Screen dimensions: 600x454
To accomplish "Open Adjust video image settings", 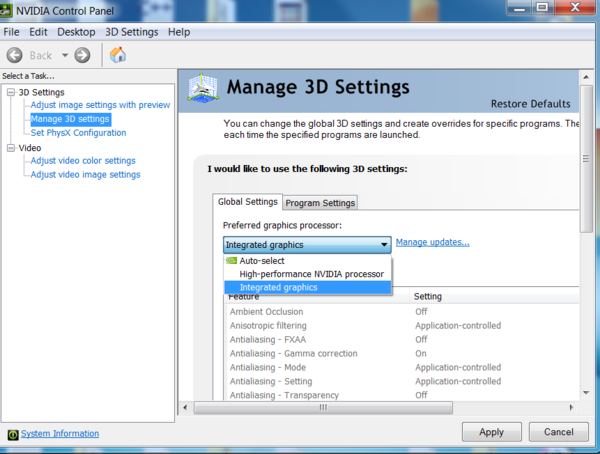I will click(x=85, y=175).
